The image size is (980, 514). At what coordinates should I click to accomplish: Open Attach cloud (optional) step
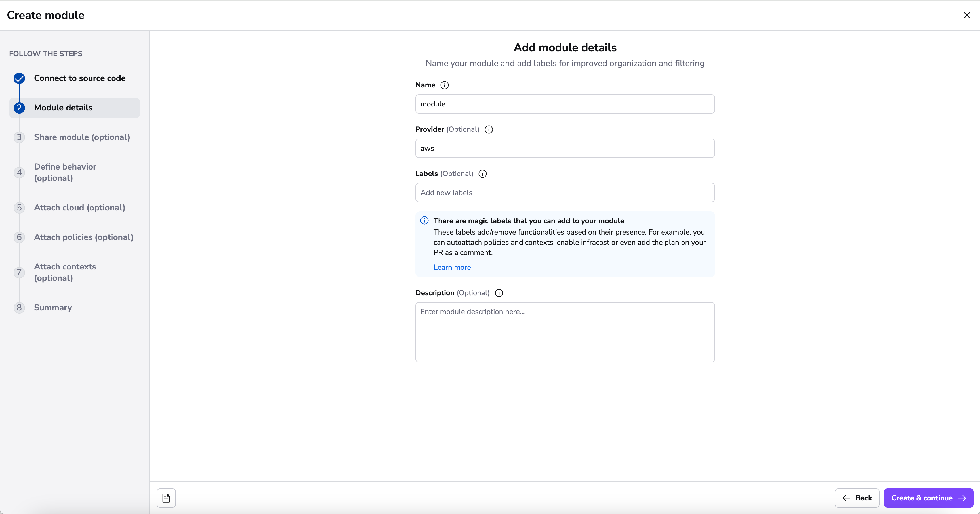tap(79, 208)
